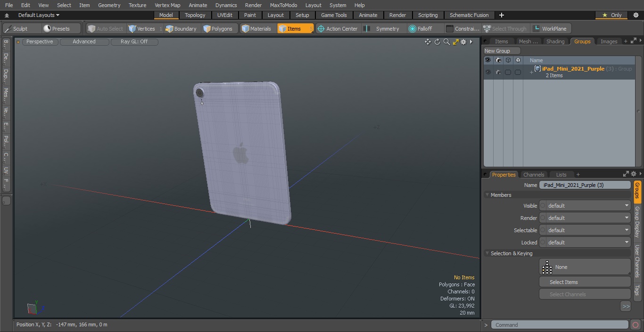Viewport: 644px width, 332px height.
Task: Open the Locked default dropdown
Action: (585, 243)
